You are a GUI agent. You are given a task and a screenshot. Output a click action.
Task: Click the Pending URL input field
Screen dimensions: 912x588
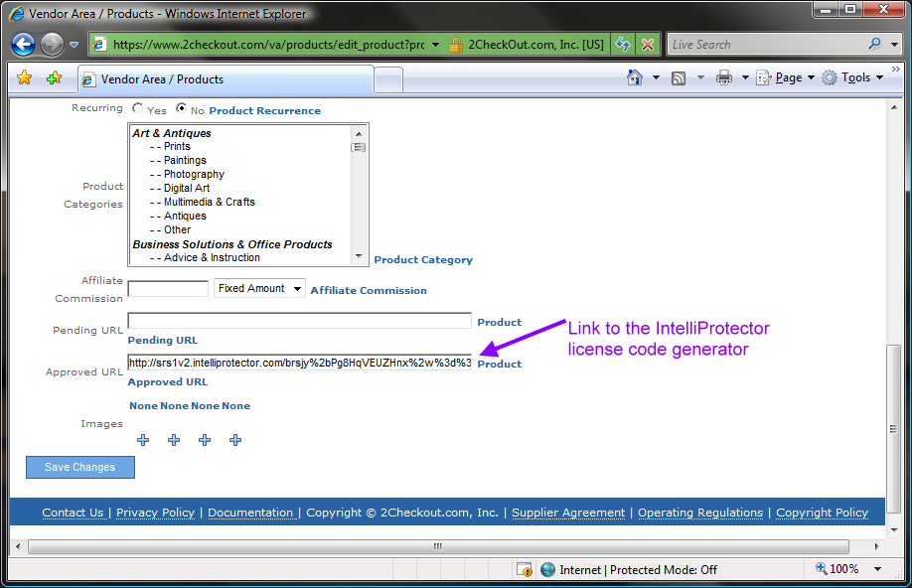(x=300, y=321)
